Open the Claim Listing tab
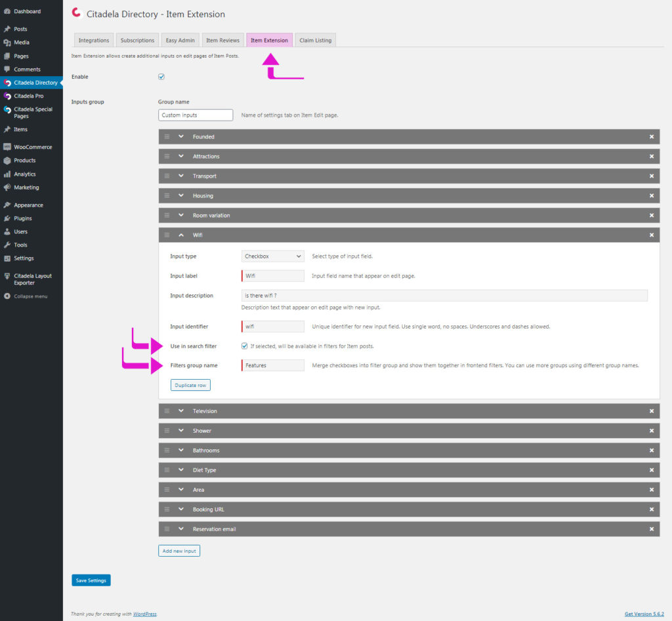This screenshot has height=621, width=672. tap(316, 40)
